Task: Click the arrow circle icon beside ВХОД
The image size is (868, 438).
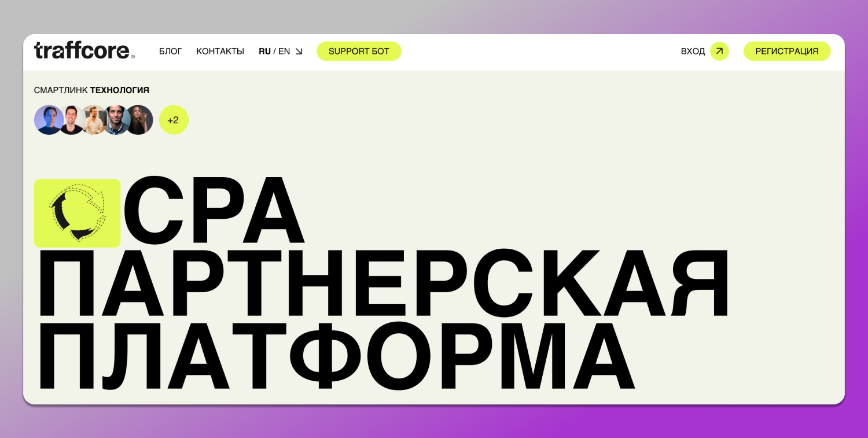Action: (719, 51)
